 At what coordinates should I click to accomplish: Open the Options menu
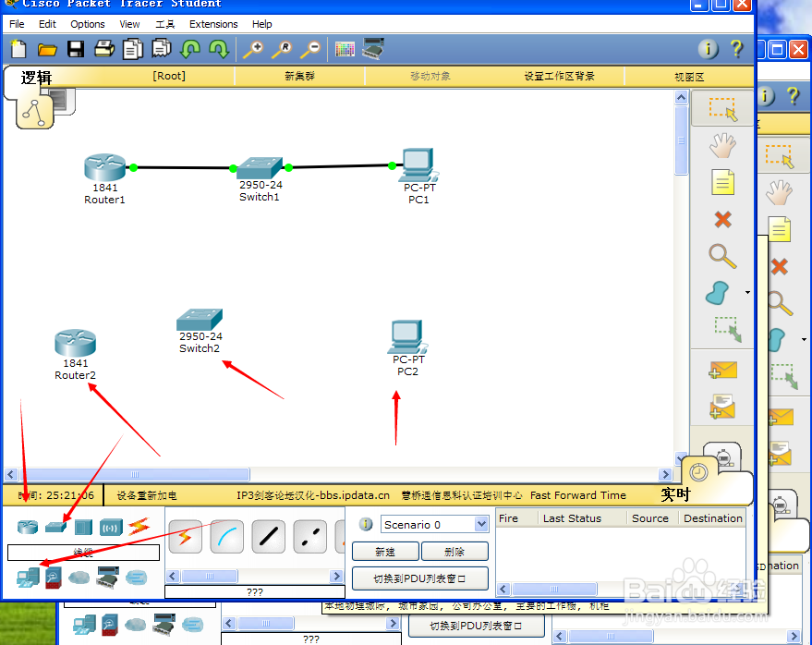pyautogui.click(x=88, y=24)
